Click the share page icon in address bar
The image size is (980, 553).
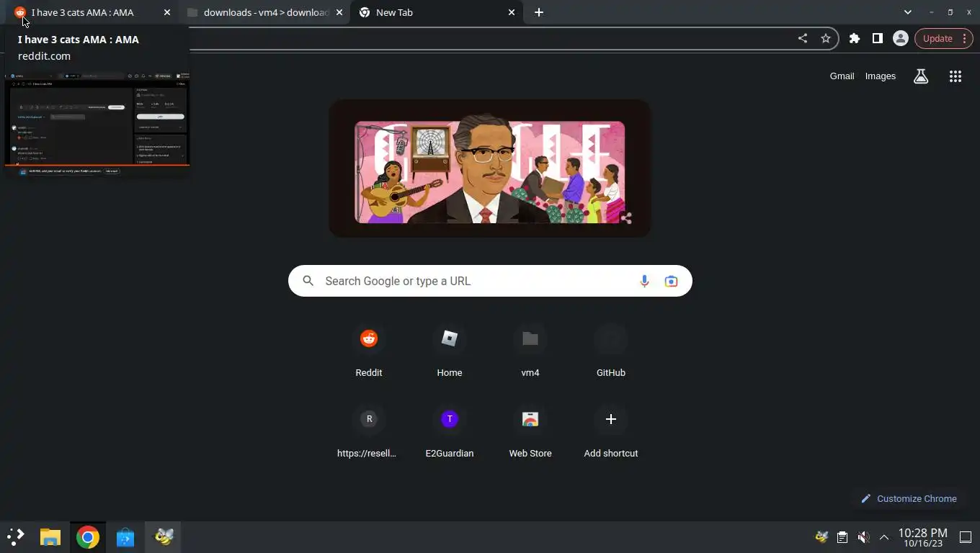click(803, 38)
